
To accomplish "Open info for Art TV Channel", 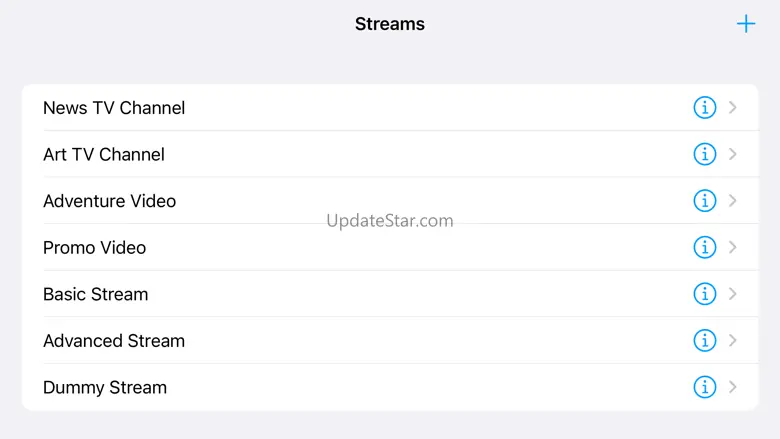I will pyautogui.click(x=704, y=154).
